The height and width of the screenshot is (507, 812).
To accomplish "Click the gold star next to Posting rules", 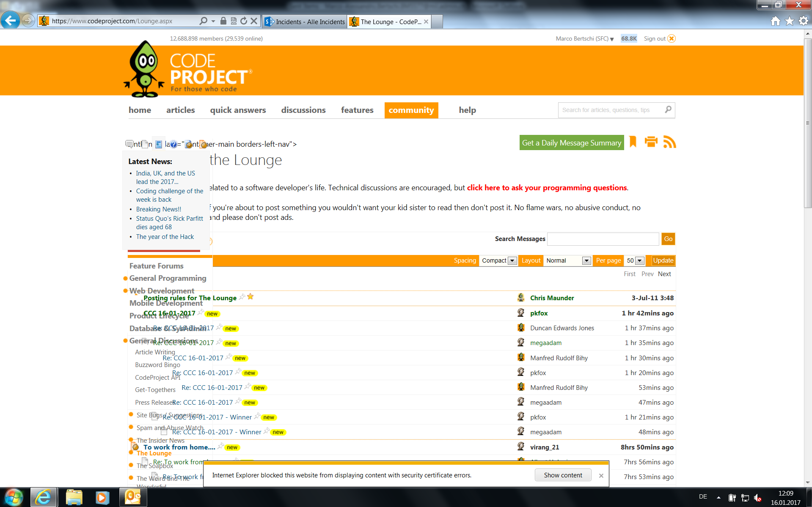I will (250, 296).
